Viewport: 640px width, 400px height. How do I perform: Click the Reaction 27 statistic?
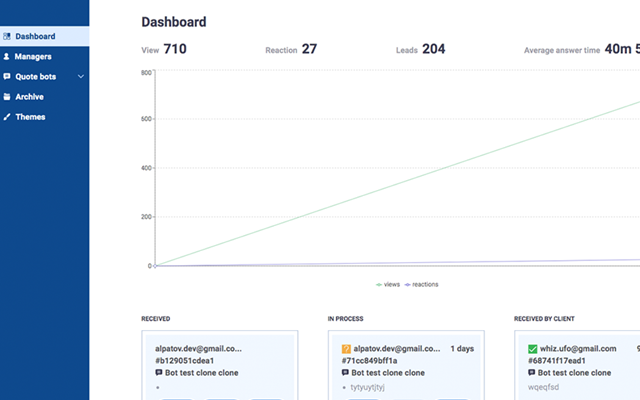291,49
